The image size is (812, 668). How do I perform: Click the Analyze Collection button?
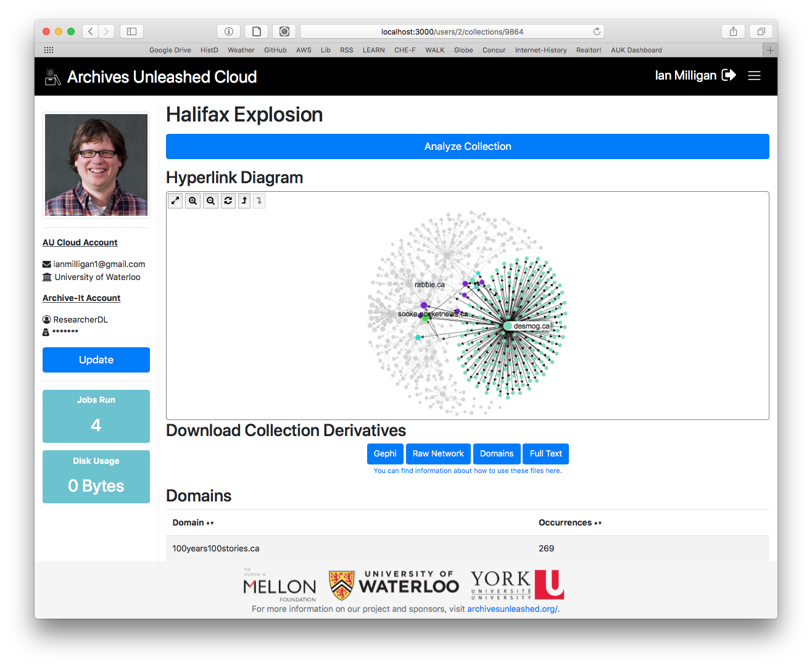468,146
